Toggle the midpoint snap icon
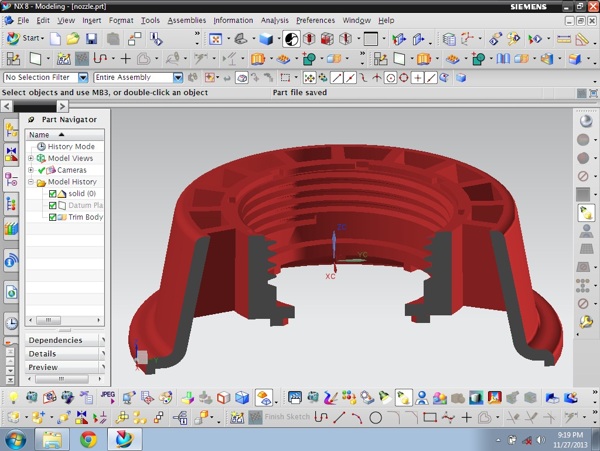The width and height of the screenshot is (600, 451). [x=350, y=78]
